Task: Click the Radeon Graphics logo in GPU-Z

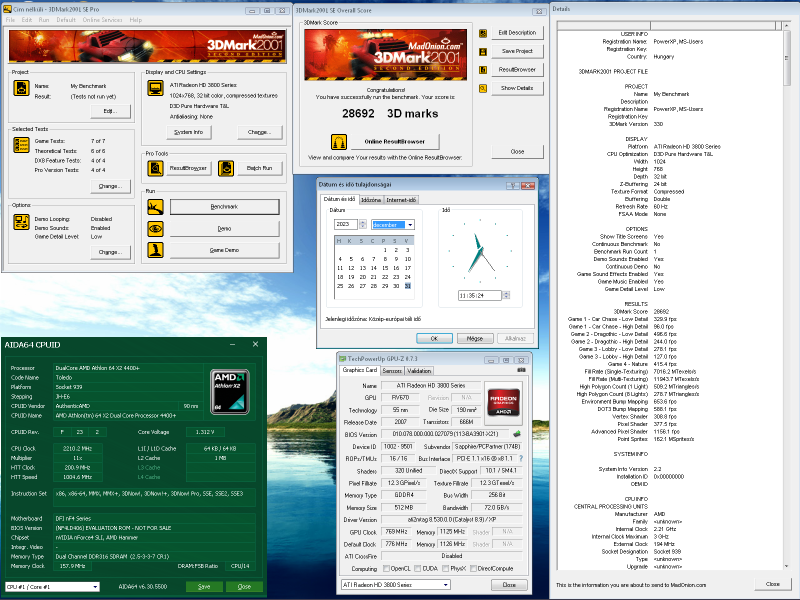Action: pos(504,403)
